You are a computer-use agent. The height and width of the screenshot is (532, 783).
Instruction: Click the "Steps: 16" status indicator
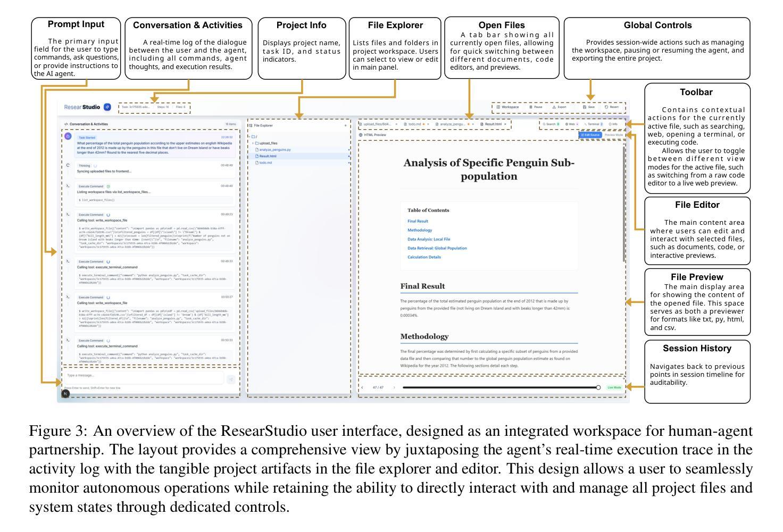163,107
